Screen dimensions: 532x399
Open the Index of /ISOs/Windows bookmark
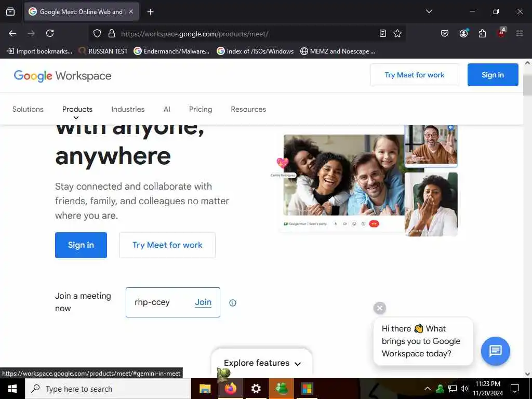pyautogui.click(x=255, y=51)
